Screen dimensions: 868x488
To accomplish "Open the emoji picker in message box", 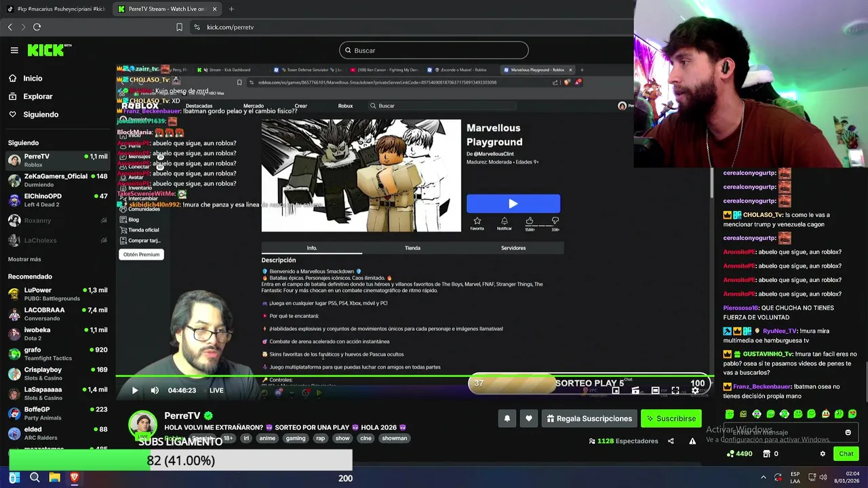I will point(848,432).
